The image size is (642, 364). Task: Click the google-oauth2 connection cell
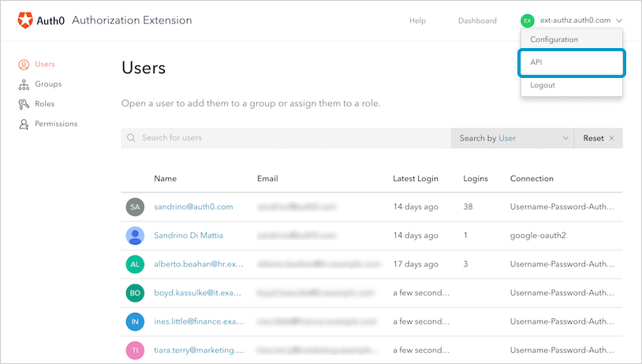click(538, 236)
